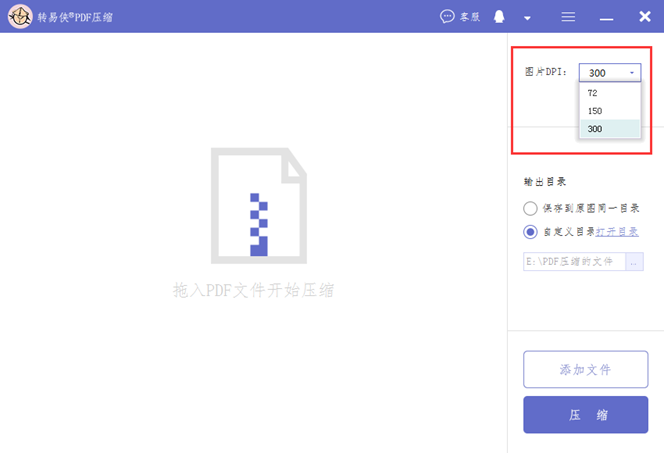Image resolution: width=664 pixels, height=454 pixels.
Task: Open the image DPI combo box
Action: tap(610, 72)
